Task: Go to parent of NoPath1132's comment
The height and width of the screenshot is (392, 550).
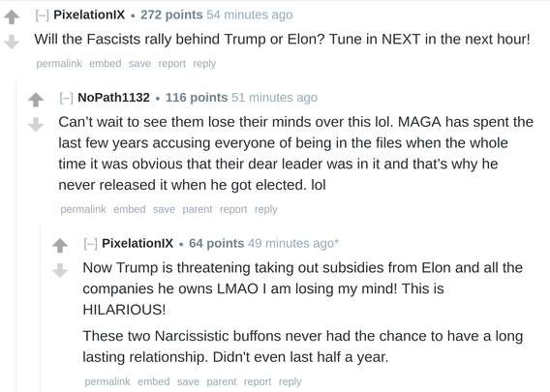Action: point(198,209)
